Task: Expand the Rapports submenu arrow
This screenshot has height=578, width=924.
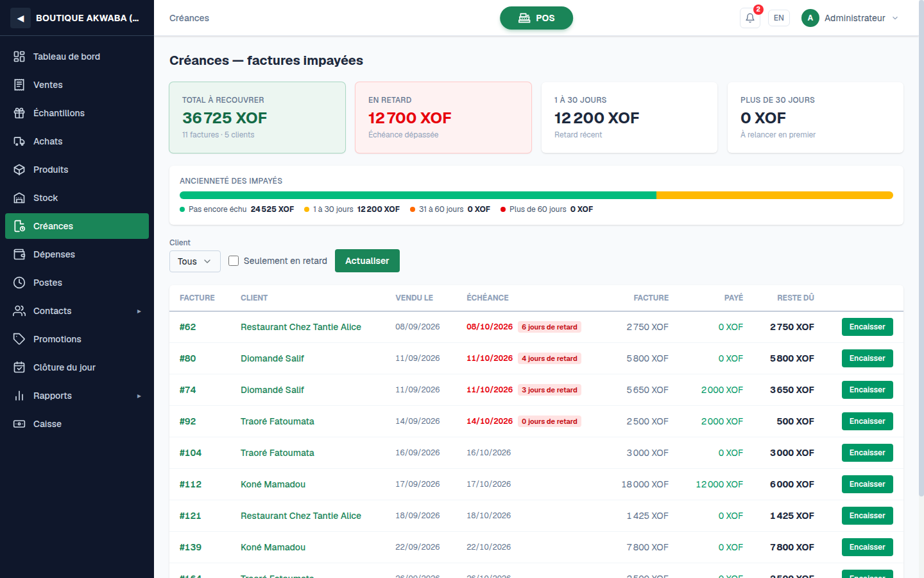Action: (139, 396)
